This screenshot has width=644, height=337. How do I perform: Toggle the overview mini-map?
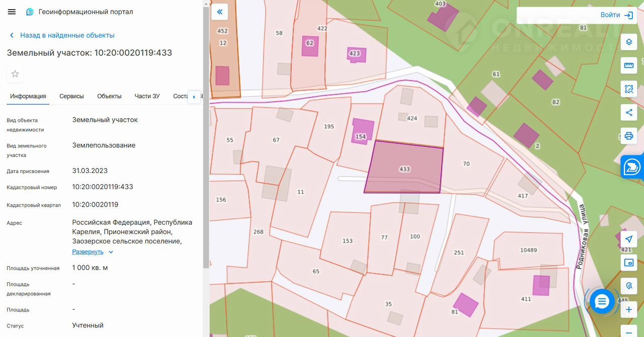click(x=628, y=263)
